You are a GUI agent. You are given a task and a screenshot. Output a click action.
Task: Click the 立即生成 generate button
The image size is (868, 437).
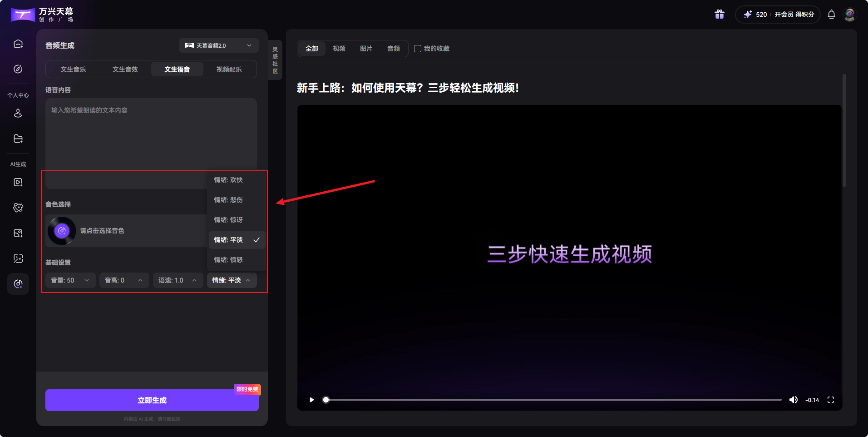point(152,400)
